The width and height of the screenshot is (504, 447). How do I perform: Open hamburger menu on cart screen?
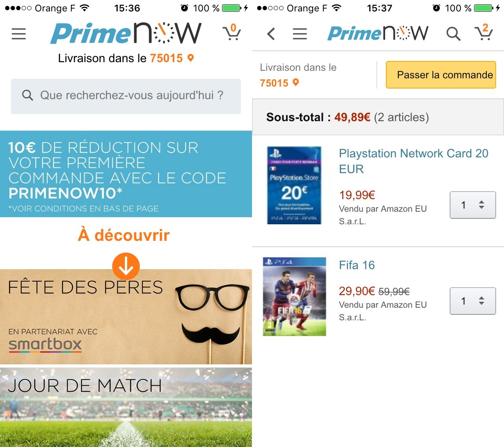[300, 34]
